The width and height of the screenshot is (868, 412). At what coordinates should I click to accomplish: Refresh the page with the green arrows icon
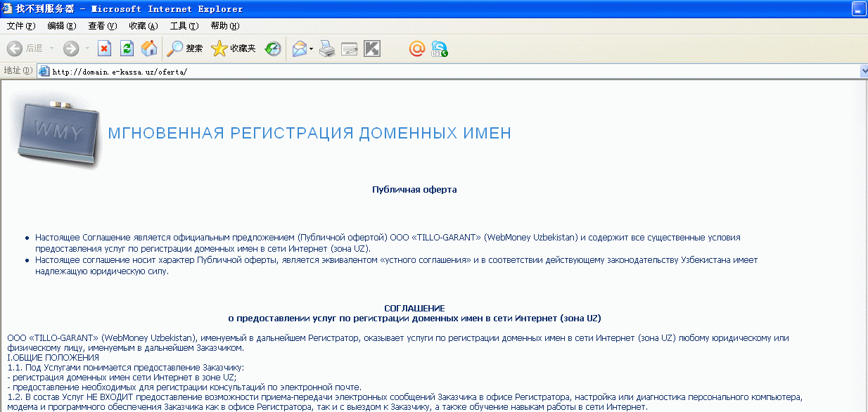pyautogui.click(x=127, y=49)
